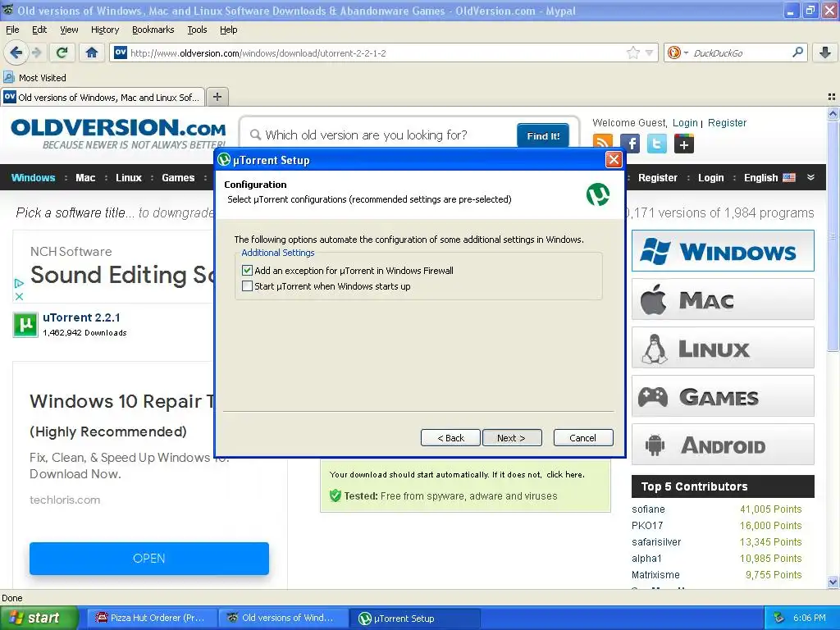The image size is (840, 630).
Task: Close the ad with the X icon
Action: tap(19, 296)
